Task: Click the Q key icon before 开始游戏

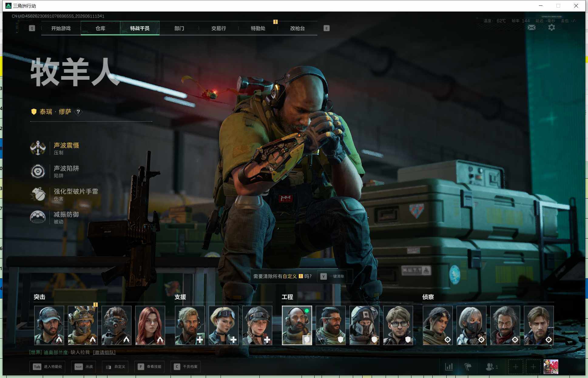Action: point(32,28)
